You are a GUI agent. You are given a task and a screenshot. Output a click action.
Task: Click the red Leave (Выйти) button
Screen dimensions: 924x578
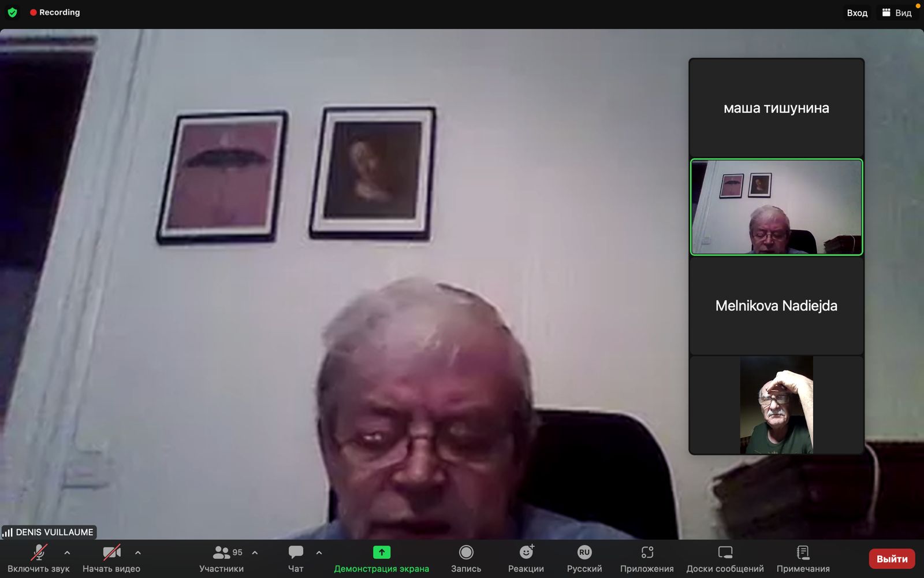point(892,559)
